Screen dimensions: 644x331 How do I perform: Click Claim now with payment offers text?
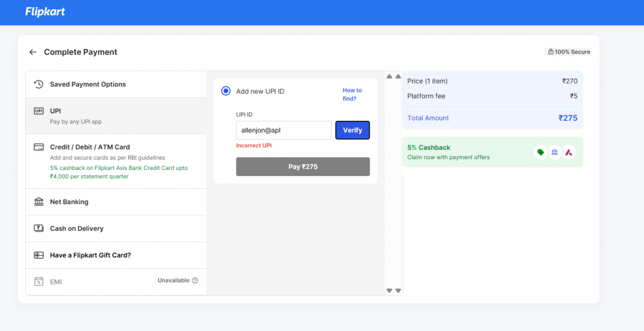pyautogui.click(x=448, y=157)
